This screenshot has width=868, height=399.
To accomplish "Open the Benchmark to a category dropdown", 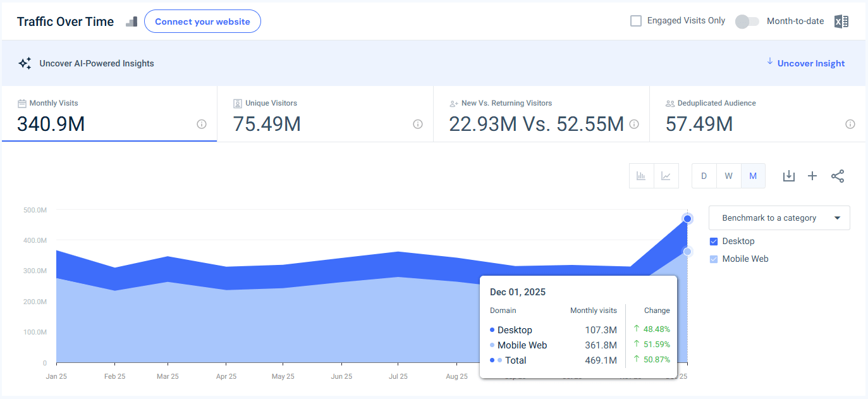I will (x=779, y=218).
